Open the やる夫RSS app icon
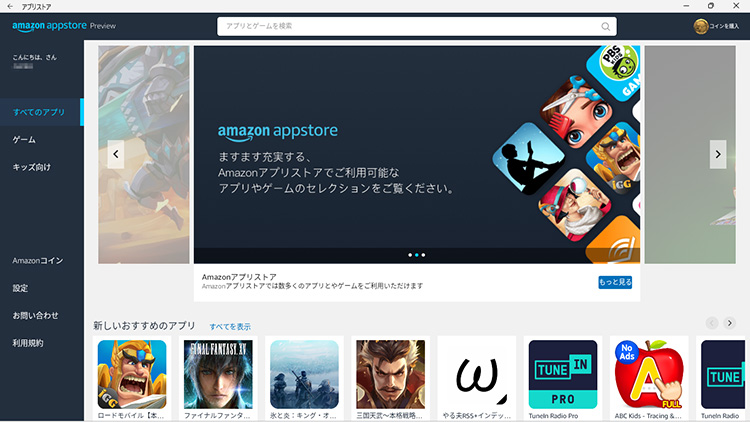Screen dimensions: 750x422 [x=476, y=374]
